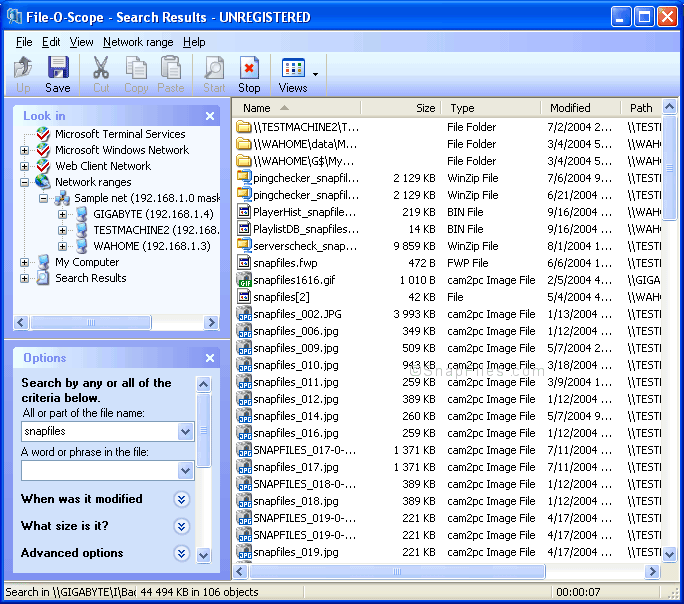Click the snapfiles.fwp file icon
Screen dimensions: 684x604
pos(244,263)
